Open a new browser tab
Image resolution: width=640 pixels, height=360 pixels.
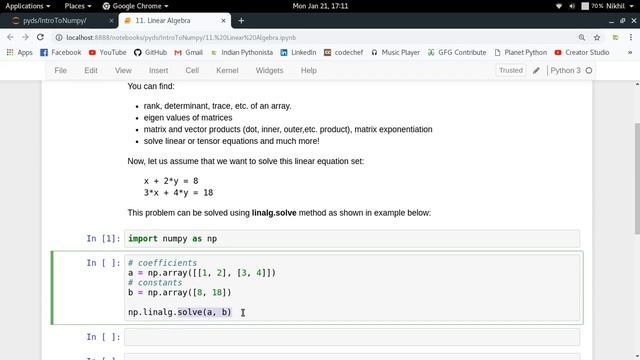241,20
